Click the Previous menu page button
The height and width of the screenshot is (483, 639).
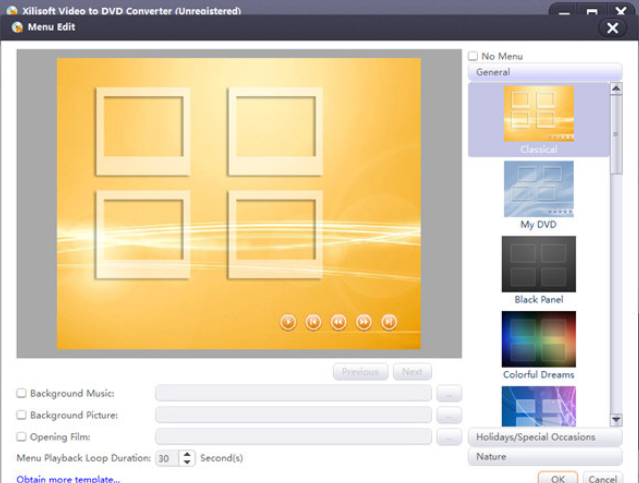click(x=361, y=372)
